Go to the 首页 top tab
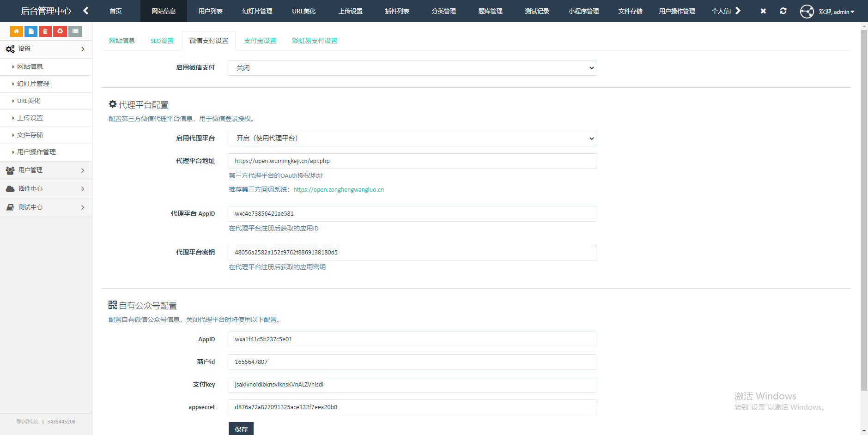Image resolution: width=868 pixels, height=435 pixels. [x=116, y=11]
